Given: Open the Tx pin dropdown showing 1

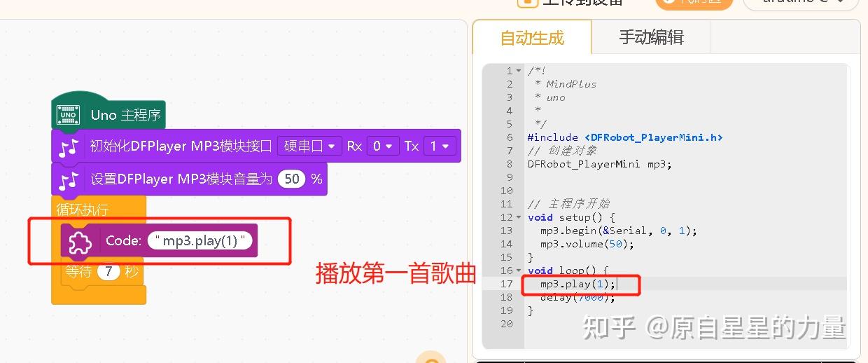Looking at the screenshot, I should 440,146.
